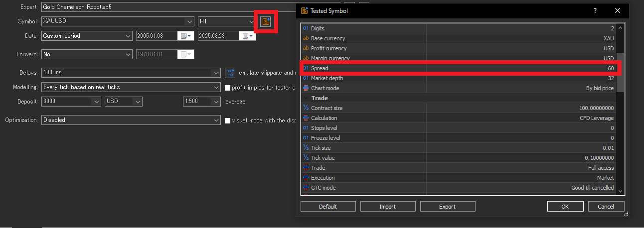Click the Tested Symbol dialog title icon
644x228 pixels.
[304, 10]
